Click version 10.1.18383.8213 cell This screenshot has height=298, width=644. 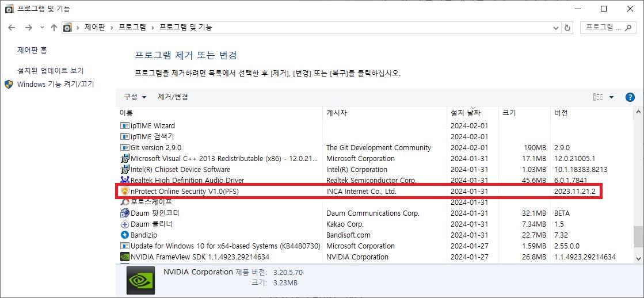(580, 169)
